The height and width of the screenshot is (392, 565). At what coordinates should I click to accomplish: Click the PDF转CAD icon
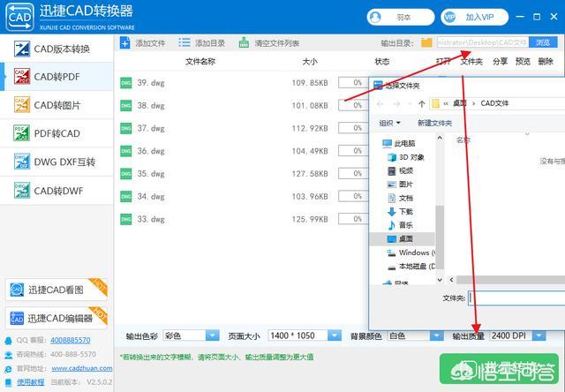point(22,133)
